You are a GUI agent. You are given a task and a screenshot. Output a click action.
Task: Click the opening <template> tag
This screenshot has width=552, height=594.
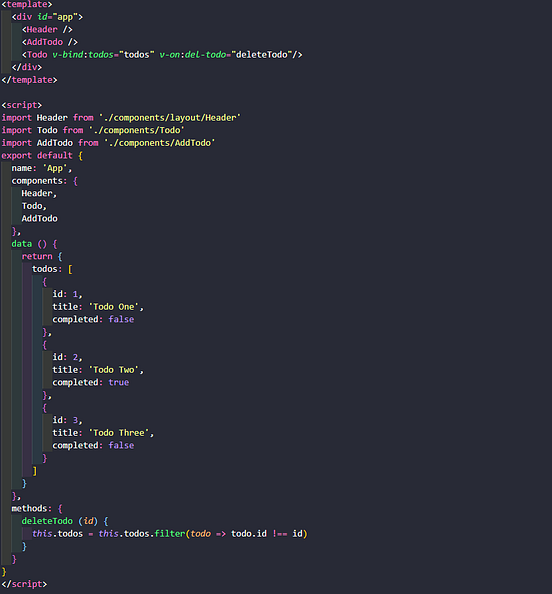[27, 4]
